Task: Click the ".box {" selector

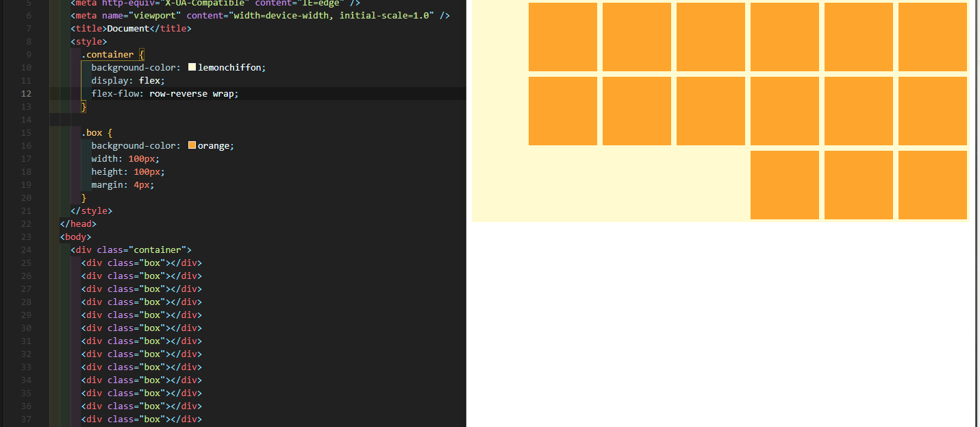Action: (x=97, y=132)
